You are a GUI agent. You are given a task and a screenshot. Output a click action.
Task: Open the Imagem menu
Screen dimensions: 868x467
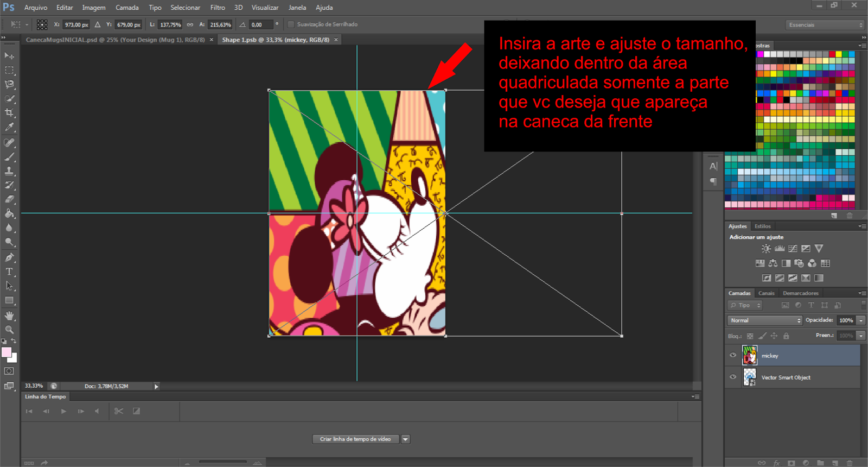(x=94, y=8)
